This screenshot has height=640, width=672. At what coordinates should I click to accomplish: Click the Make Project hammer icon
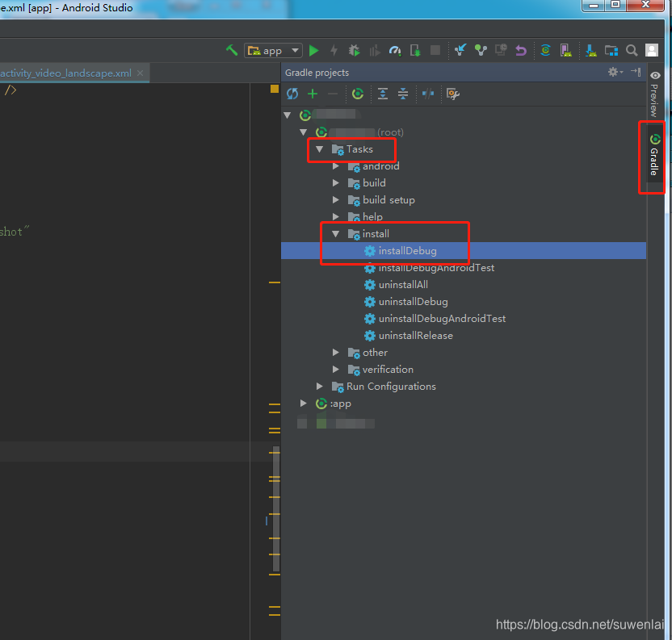232,51
